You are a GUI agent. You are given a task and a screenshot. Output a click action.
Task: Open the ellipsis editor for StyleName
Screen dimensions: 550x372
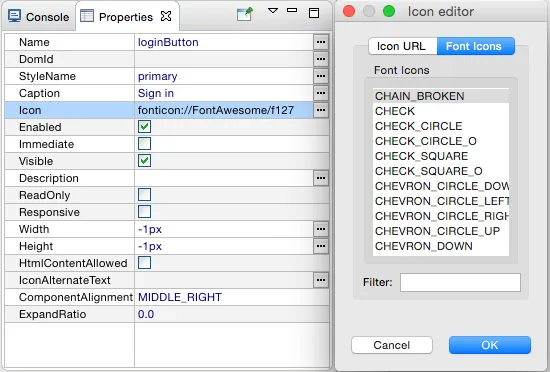(321, 76)
